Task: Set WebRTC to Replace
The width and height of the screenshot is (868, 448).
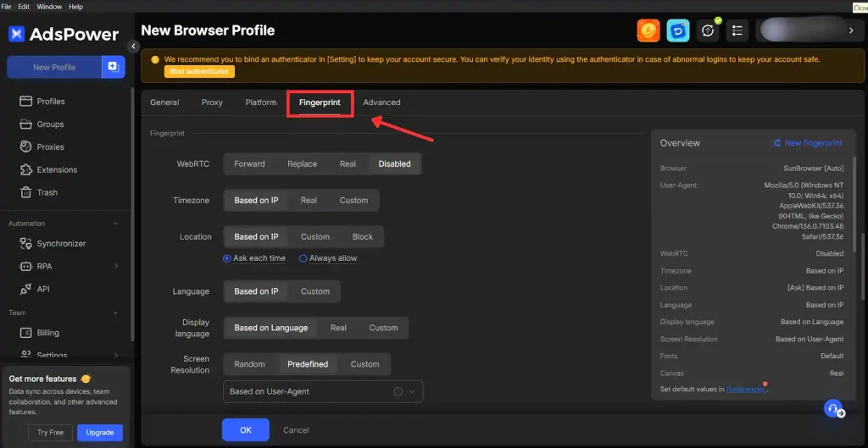Action: pos(303,163)
